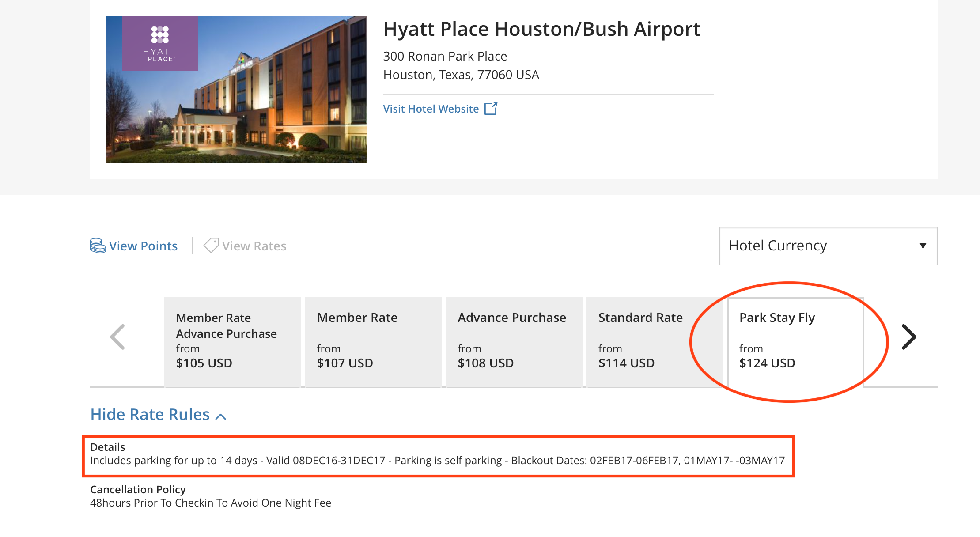The image size is (980, 537).
Task: Select the Park Stay Fly rate tab
Action: pos(795,342)
